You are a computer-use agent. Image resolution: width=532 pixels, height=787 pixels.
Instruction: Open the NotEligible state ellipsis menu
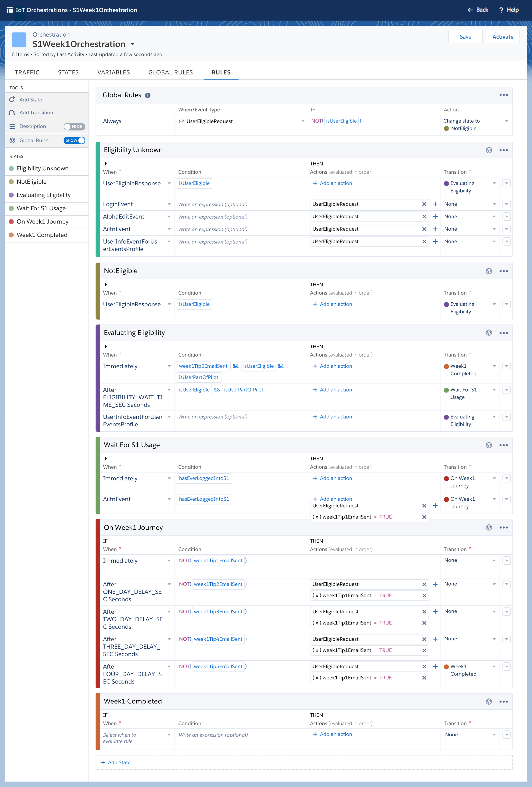(503, 271)
